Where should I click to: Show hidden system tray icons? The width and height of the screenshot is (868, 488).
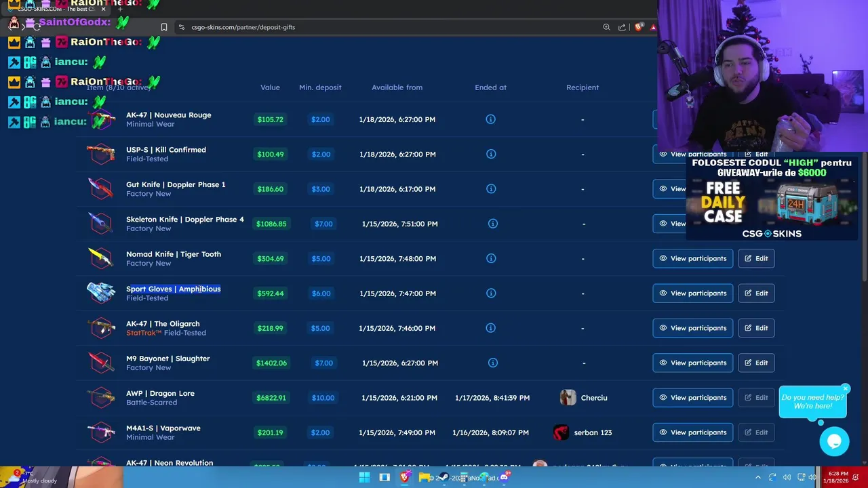[759, 477]
